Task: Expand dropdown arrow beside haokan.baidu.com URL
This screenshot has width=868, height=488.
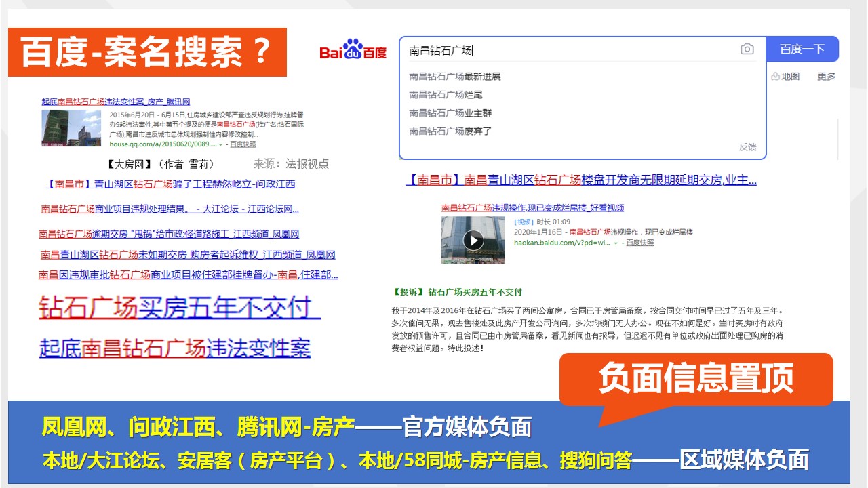Action: (616, 243)
